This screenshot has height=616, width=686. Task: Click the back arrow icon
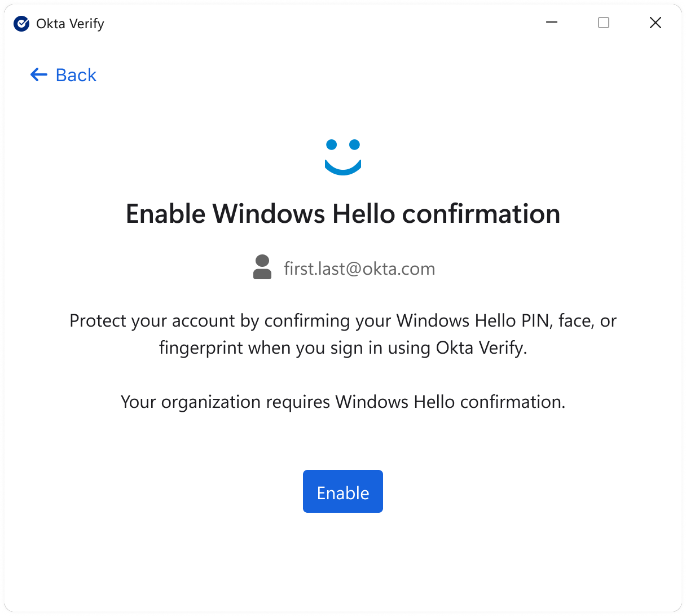(38, 74)
